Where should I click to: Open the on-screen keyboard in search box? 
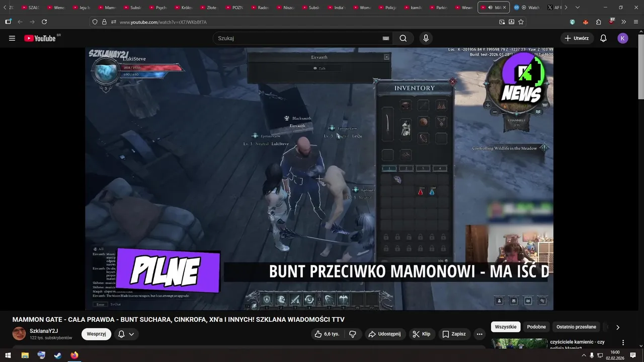pyautogui.click(x=386, y=38)
